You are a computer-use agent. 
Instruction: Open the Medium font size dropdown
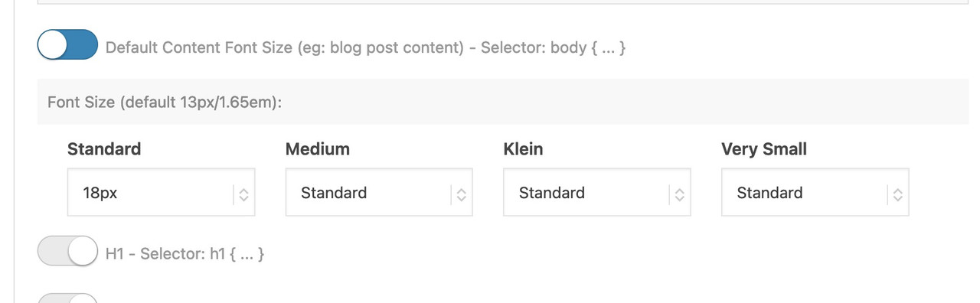pos(379,193)
